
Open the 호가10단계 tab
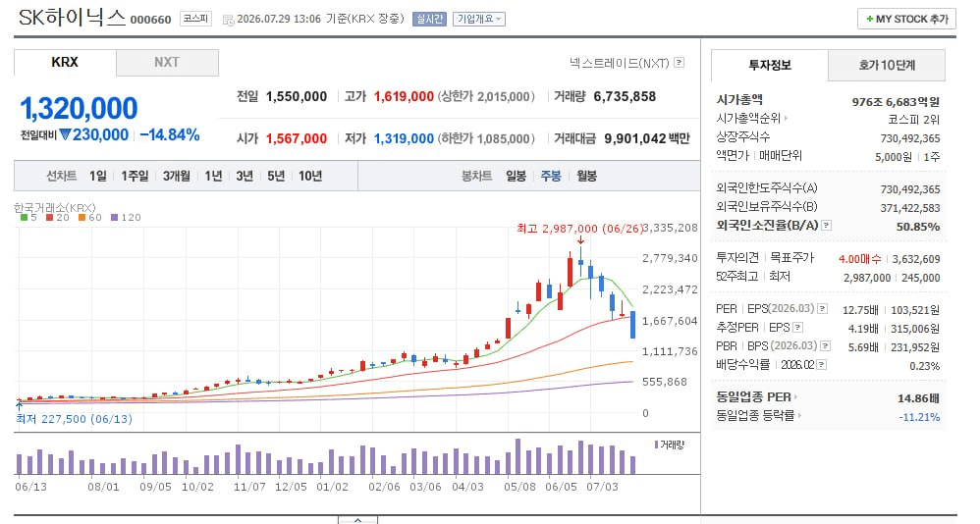(887, 65)
